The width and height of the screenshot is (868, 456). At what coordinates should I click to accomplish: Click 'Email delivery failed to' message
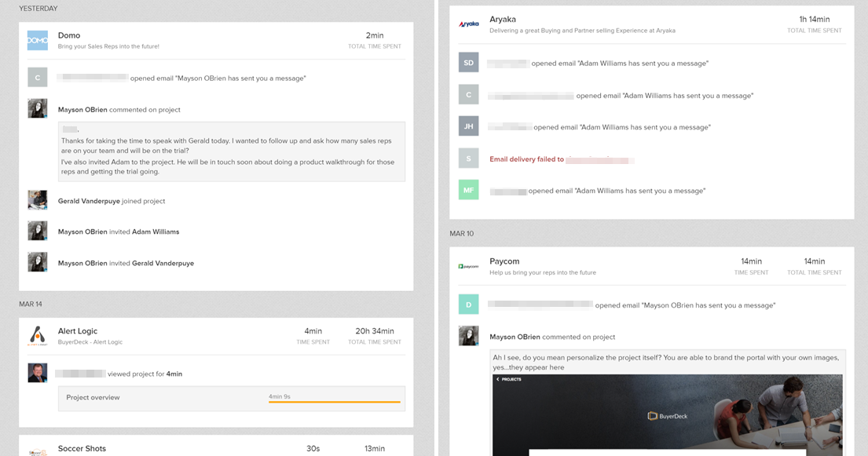(x=526, y=159)
